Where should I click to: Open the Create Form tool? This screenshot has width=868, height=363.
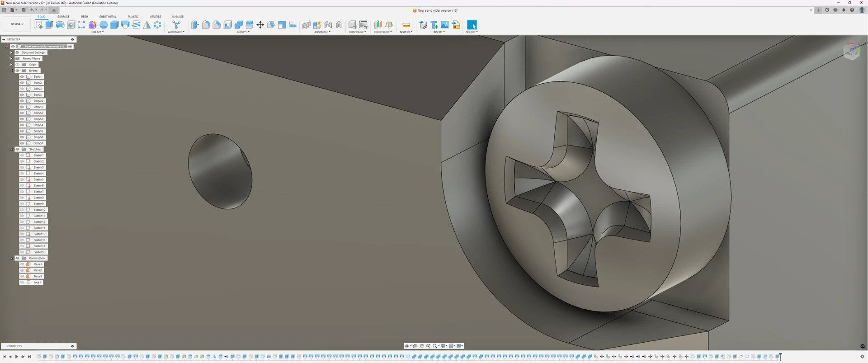[x=93, y=25]
